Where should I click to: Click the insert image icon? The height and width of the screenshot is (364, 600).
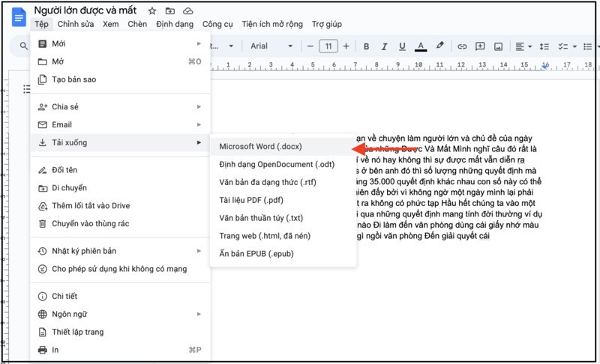[x=499, y=46]
